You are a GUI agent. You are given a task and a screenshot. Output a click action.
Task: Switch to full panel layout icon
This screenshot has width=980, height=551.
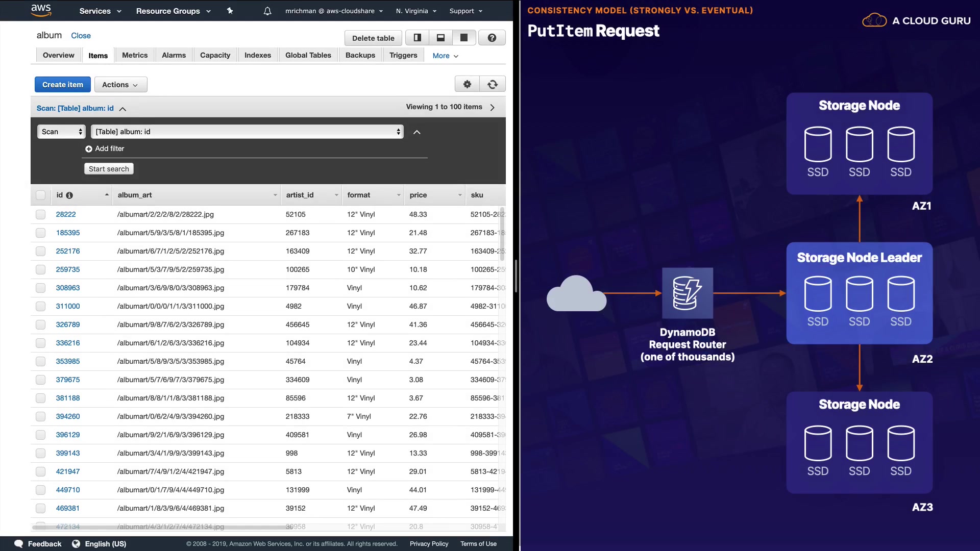tap(464, 38)
